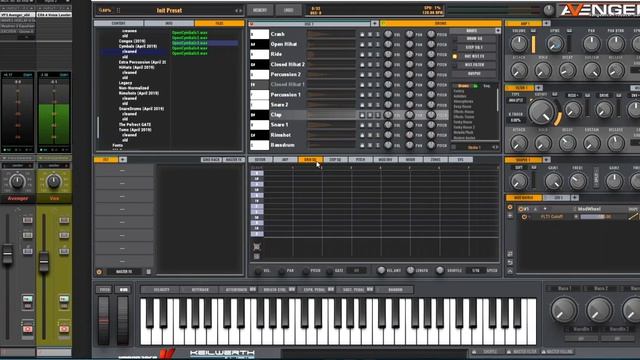Mute the Open Hihat drum slot
This screenshot has width=640, height=360.
tap(370, 44)
